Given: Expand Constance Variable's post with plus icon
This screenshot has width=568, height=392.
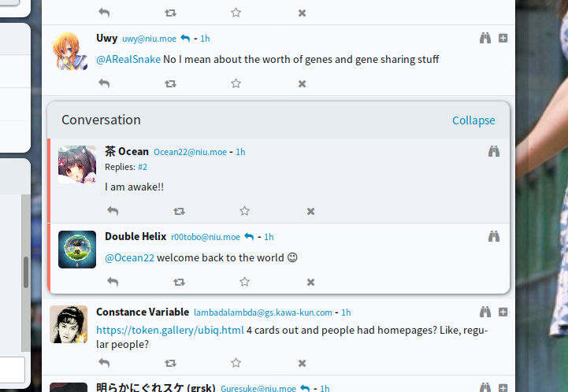Looking at the screenshot, I should [x=503, y=312].
